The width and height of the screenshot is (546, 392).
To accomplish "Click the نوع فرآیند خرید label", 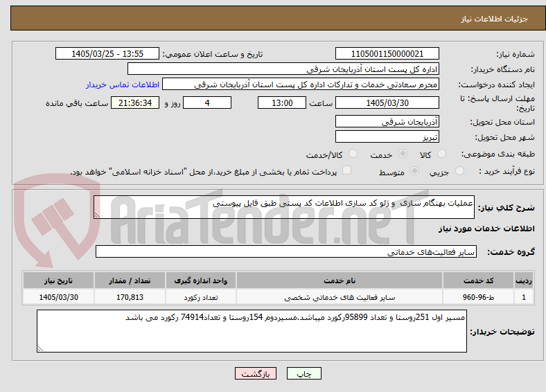I will point(507,171).
